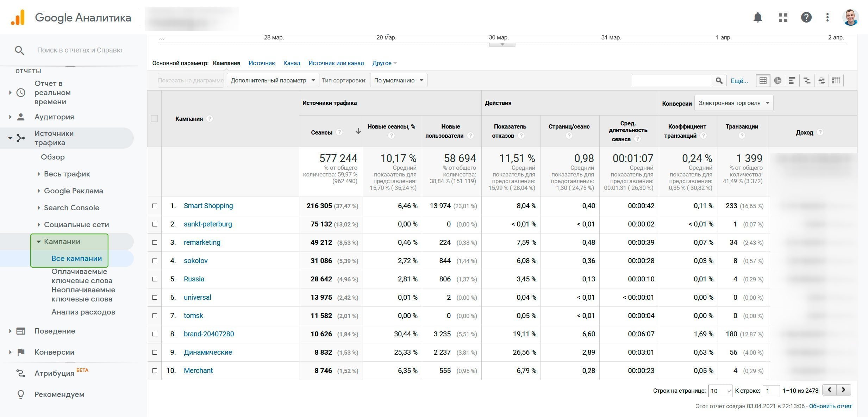Image resolution: width=868 pixels, height=417 pixels.
Task: Tick the checkbox for remarketing campaign
Action: tap(155, 242)
